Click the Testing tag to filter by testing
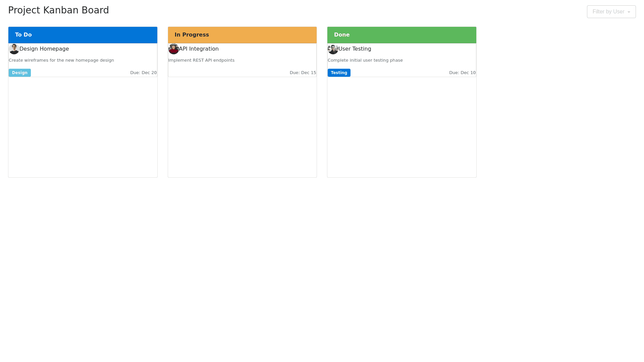Image resolution: width=644 pixels, height=362 pixels. tap(339, 72)
